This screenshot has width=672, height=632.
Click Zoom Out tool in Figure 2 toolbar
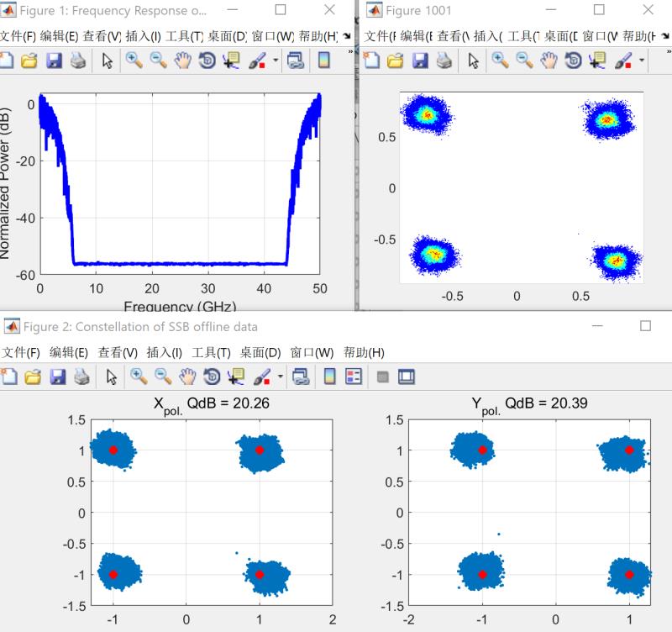161,377
